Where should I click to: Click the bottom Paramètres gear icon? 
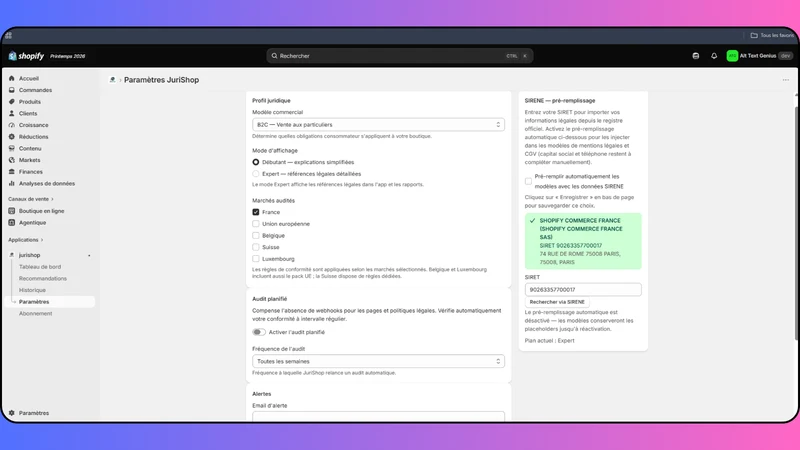[x=12, y=413]
